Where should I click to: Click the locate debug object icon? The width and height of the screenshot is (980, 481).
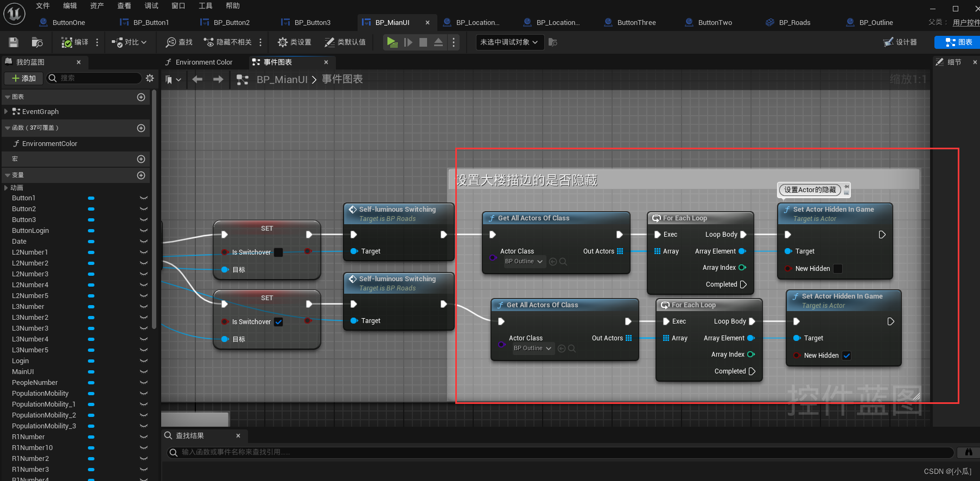pyautogui.click(x=553, y=42)
